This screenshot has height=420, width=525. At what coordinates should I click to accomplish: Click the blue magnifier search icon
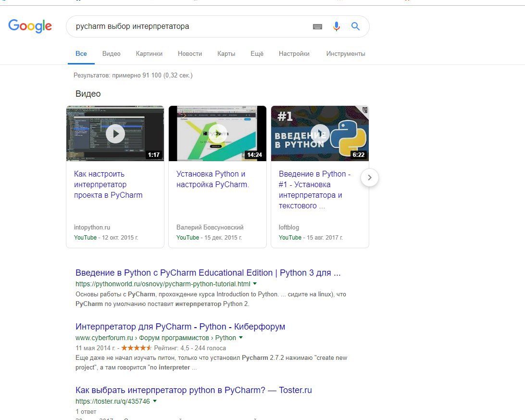[356, 26]
